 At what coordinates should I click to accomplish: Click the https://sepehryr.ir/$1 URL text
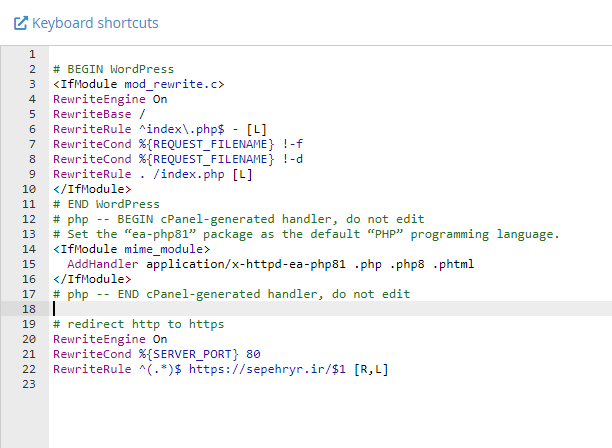(267, 369)
